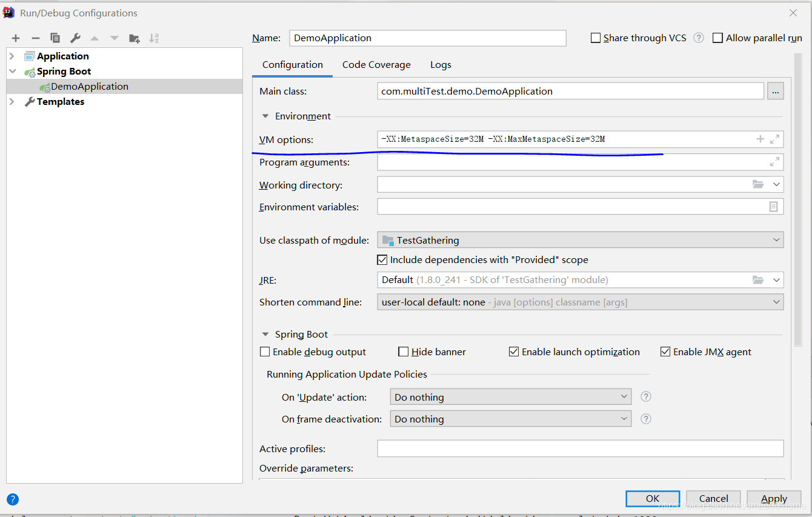
Task: Copy configuration icon in toolbar
Action: point(55,38)
